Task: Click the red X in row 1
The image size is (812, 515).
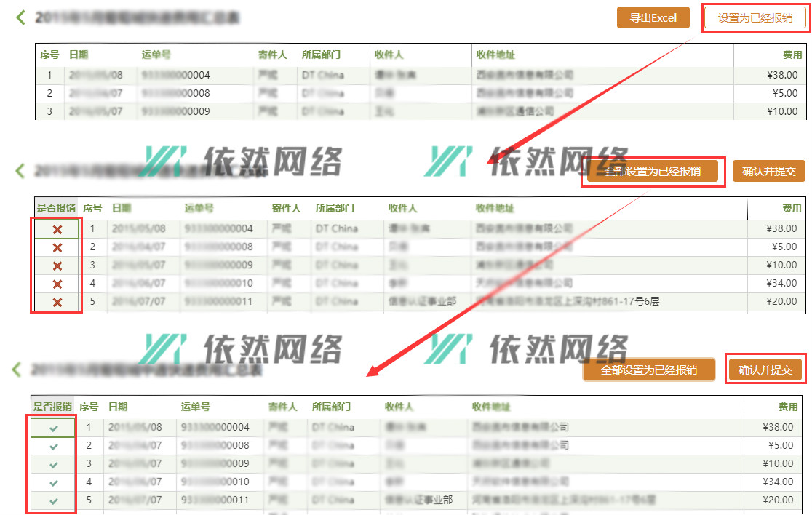Action: coord(57,229)
